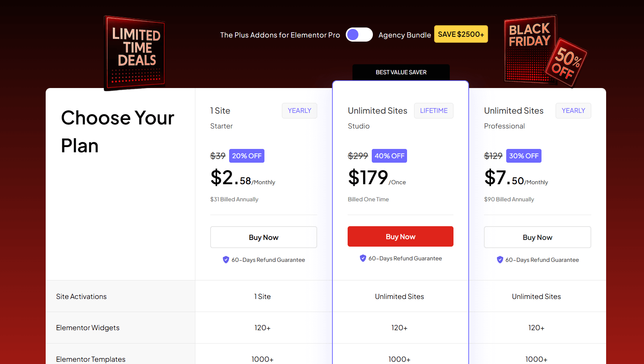Click the 40% OFF badge on Studio plan
The width and height of the screenshot is (644, 364).
click(x=389, y=156)
